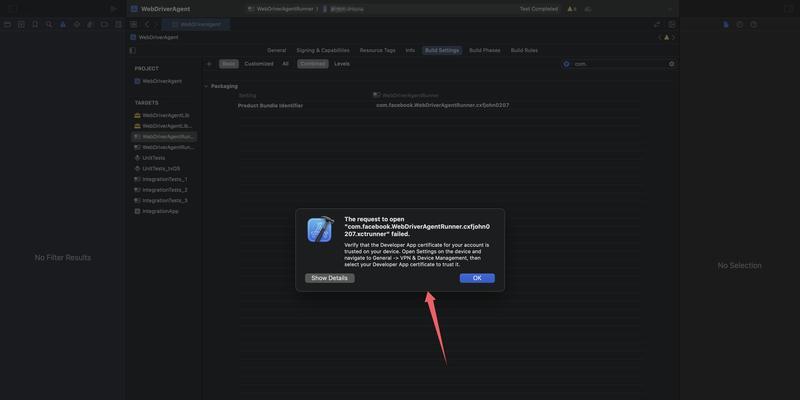
Task: Select the WebDriverAgent project item
Action: (x=158, y=81)
